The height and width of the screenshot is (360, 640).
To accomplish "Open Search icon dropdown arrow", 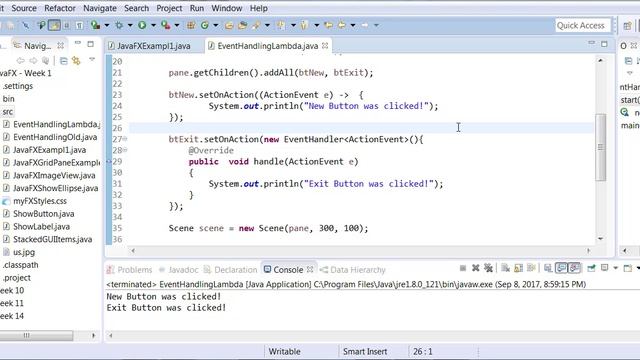I will pos(267,25).
